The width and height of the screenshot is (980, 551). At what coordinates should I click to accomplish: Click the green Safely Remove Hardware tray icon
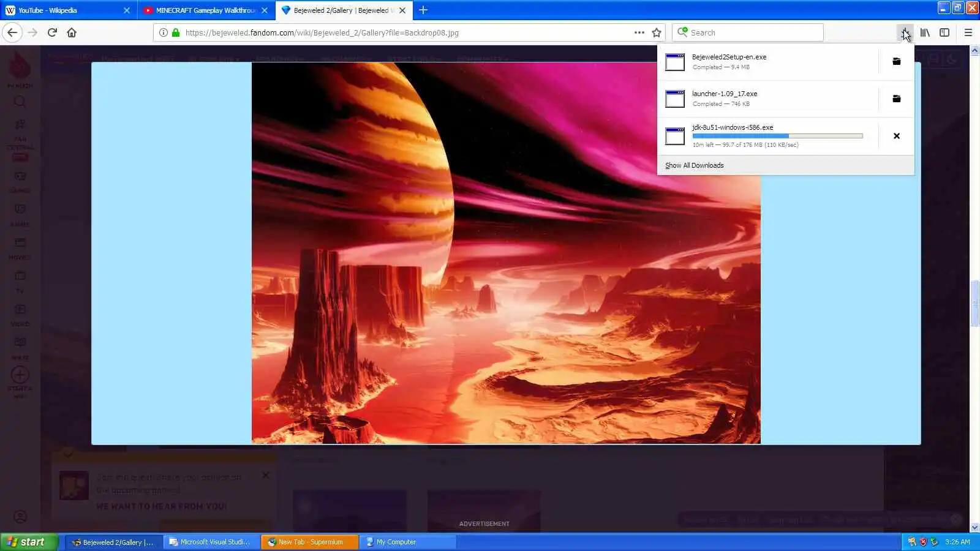[x=934, y=542]
